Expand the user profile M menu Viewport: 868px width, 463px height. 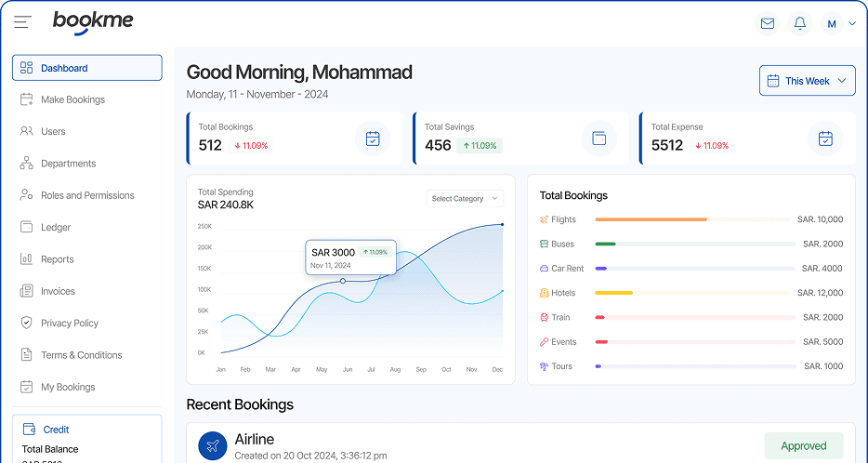point(841,23)
